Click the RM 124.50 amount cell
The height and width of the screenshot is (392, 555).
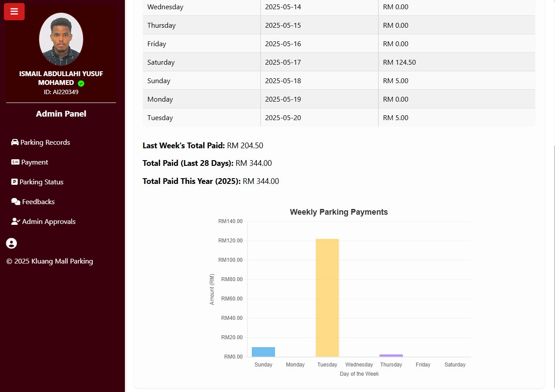pyautogui.click(x=457, y=62)
